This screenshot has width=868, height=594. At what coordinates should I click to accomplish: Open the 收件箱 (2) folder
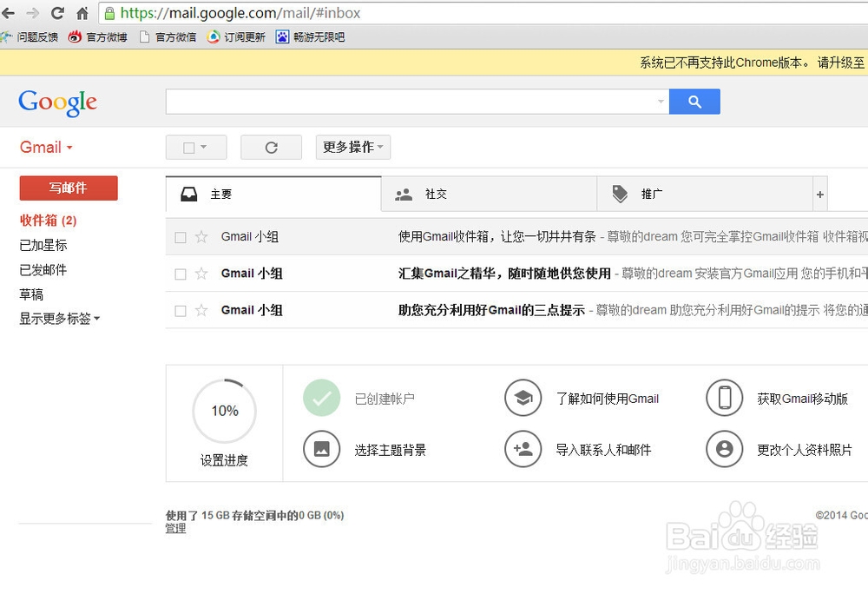pos(48,221)
